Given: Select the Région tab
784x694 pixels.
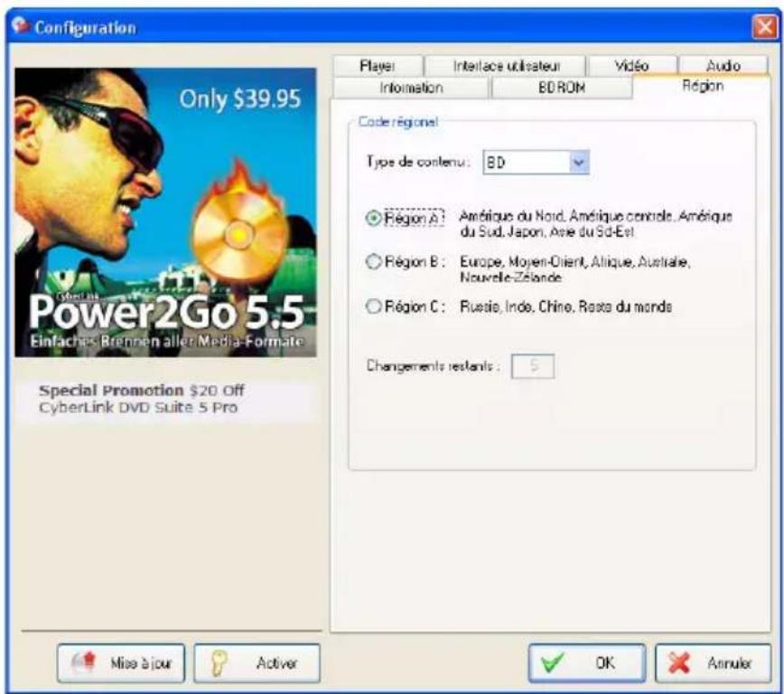Looking at the screenshot, I should click(x=703, y=86).
